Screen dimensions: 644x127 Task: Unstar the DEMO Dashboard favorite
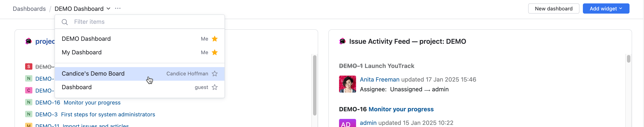tap(214, 39)
